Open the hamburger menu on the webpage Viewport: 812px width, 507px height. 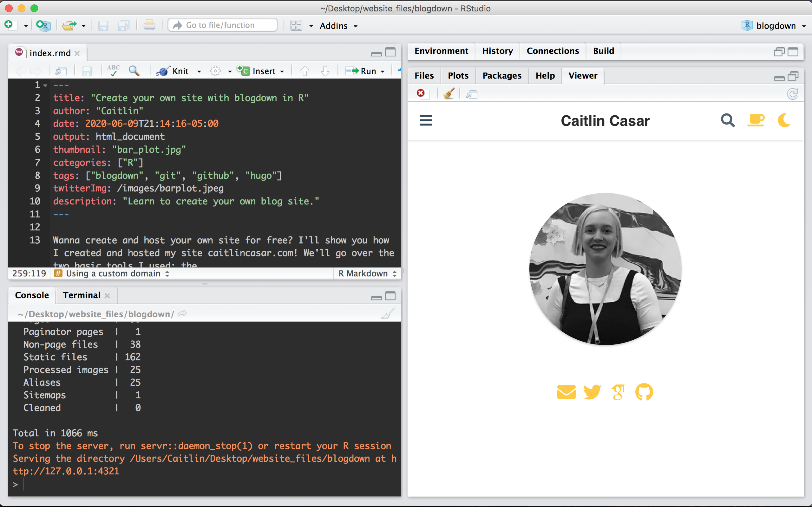pos(426,120)
